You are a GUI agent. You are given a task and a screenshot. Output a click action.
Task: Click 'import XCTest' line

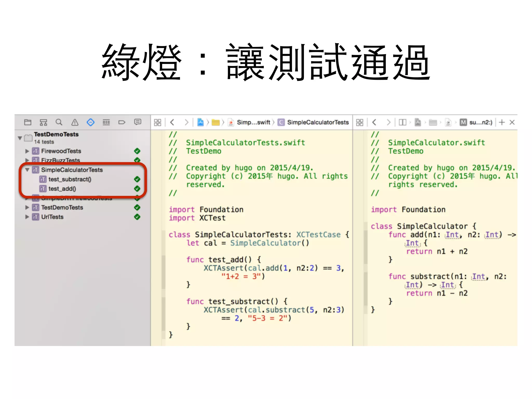point(197,218)
